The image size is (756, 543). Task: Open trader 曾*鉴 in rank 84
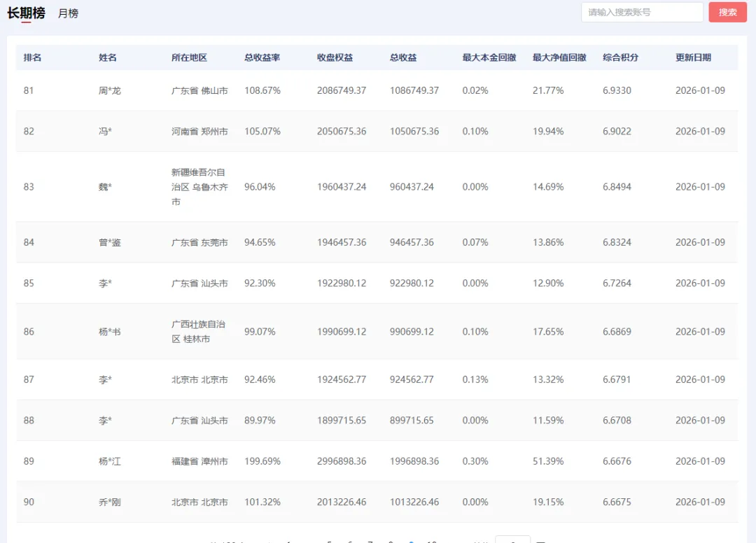tap(110, 242)
